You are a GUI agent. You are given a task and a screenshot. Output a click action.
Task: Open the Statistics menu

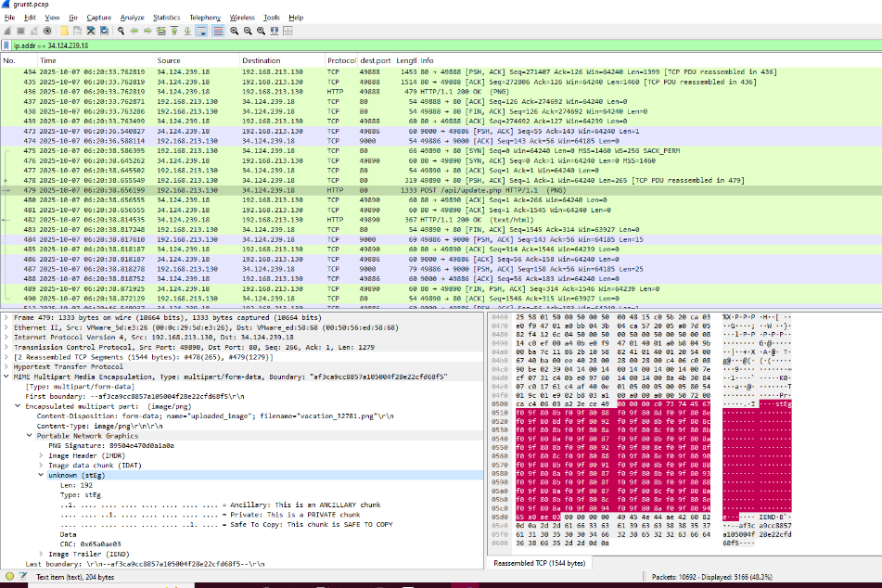(166, 17)
